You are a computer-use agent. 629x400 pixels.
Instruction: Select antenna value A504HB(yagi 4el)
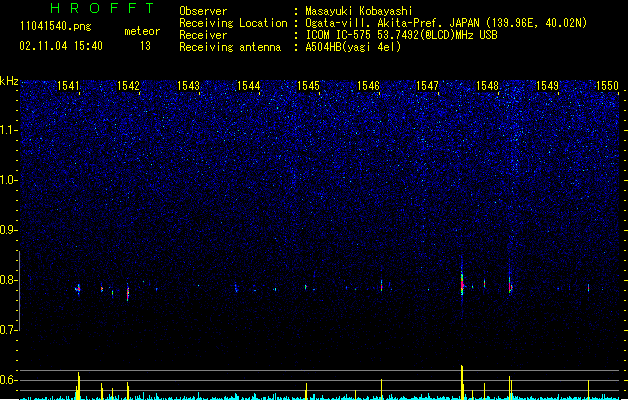(353, 47)
